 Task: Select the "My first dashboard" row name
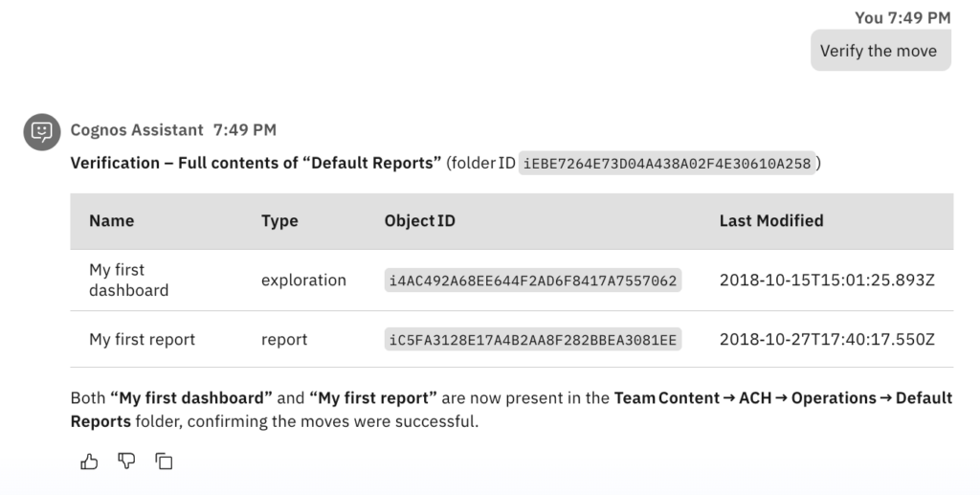(128, 280)
